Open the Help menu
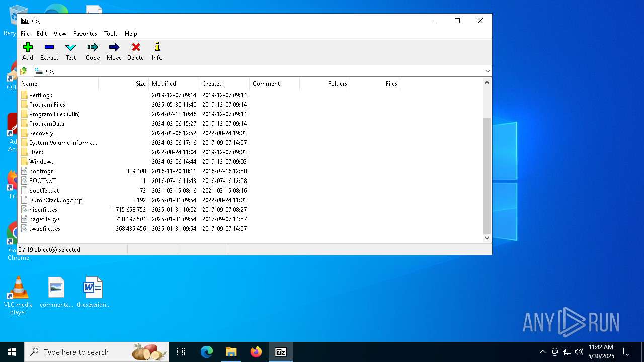Image resolution: width=644 pixels, height=362 pixels. coord(131,34)
